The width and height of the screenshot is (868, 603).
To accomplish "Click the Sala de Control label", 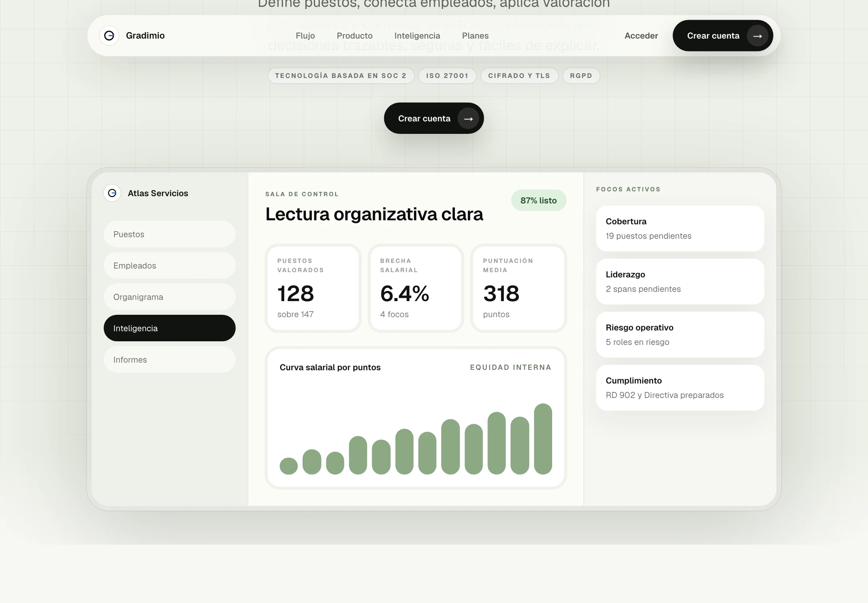I will [x=302, y=194].
